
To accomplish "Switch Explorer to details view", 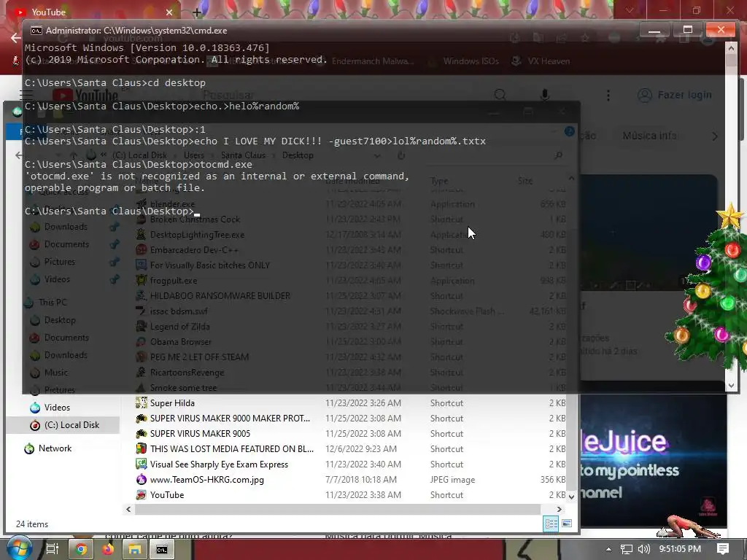I will click(x=551, y=524).
